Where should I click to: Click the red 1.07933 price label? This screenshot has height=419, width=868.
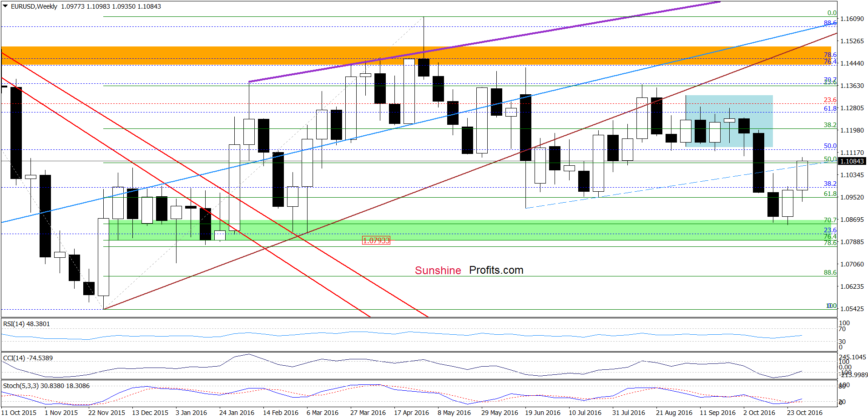[376, 240]
